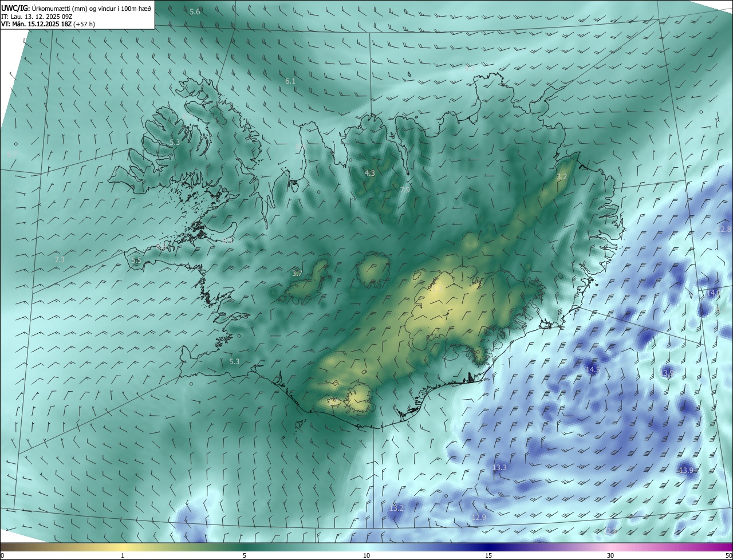Click the 13.2 value label
This screenshot has width=733, height=560.
click(x=396, y=508)
